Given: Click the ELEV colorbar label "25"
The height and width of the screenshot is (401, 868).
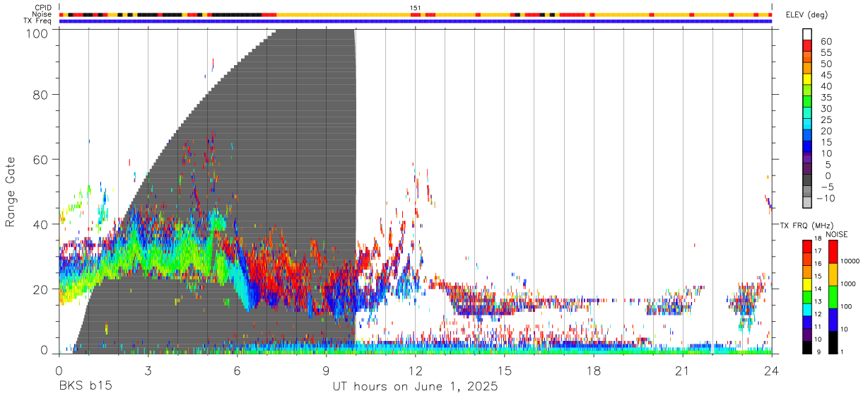Looking at the screenshot, I should coord(826,120).
